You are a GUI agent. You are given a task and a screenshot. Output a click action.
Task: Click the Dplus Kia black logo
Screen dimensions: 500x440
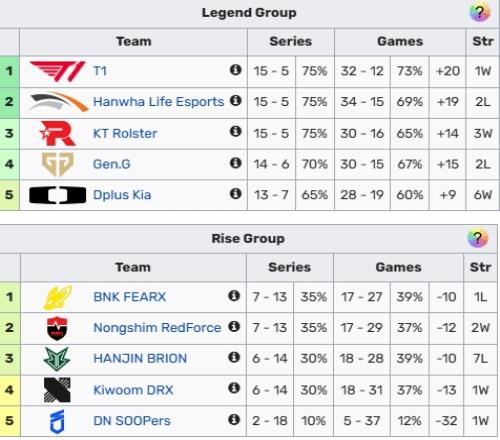pyautogui.click(x=57, y=195)
